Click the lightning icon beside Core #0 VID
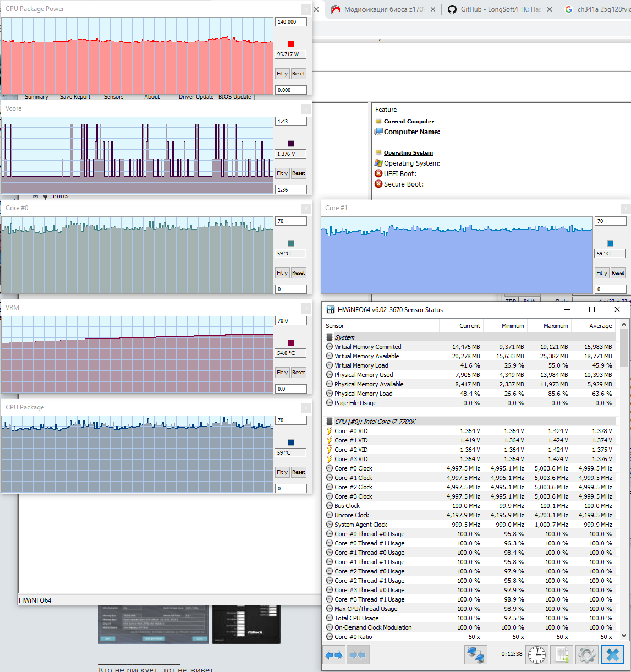 (330, 431)
